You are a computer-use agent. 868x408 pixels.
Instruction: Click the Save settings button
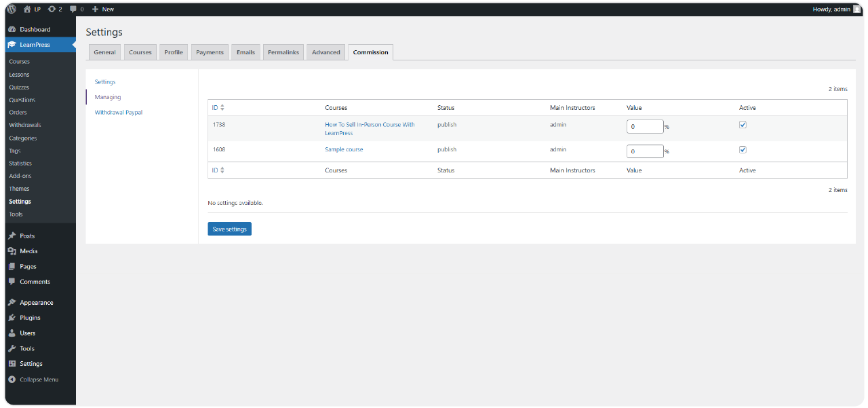(229, 229)
